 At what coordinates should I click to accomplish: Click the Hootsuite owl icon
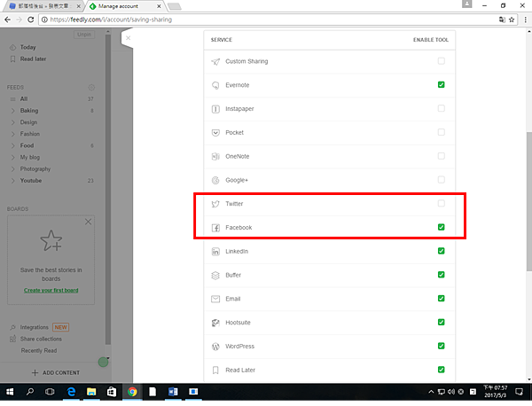(215, 323)
